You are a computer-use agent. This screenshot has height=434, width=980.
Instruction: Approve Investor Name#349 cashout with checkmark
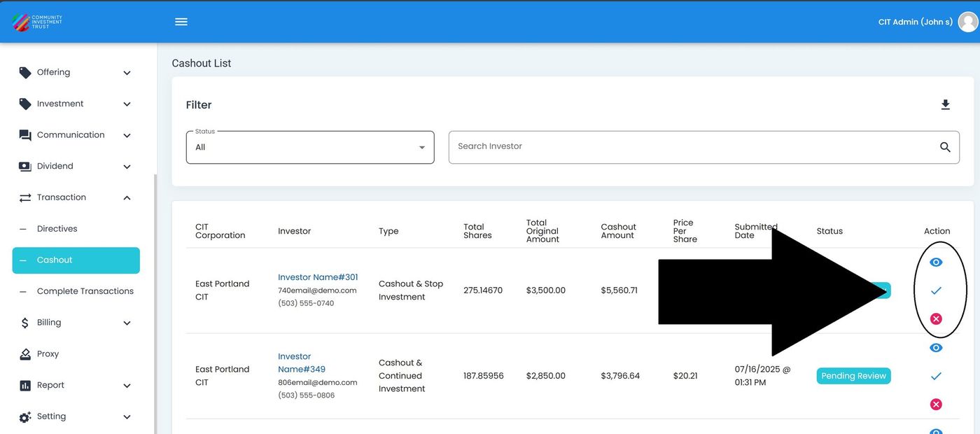[x=936, y=377]
